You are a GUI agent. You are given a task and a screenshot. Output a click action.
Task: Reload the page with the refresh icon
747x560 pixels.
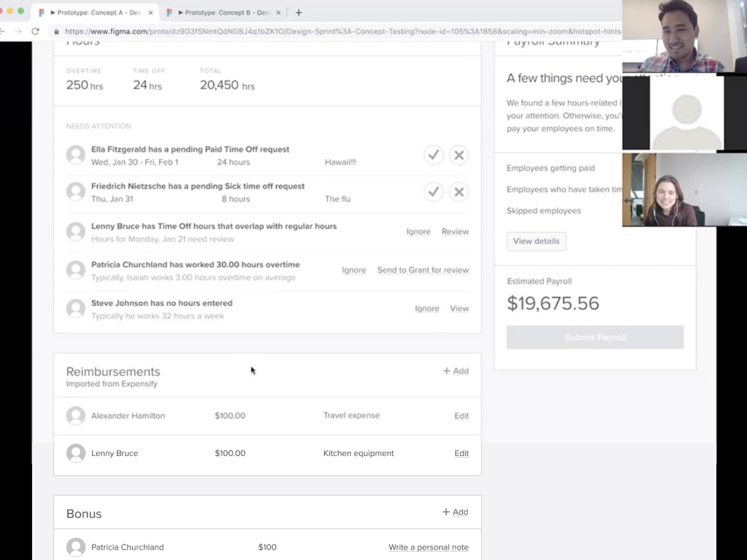(35, 31)
